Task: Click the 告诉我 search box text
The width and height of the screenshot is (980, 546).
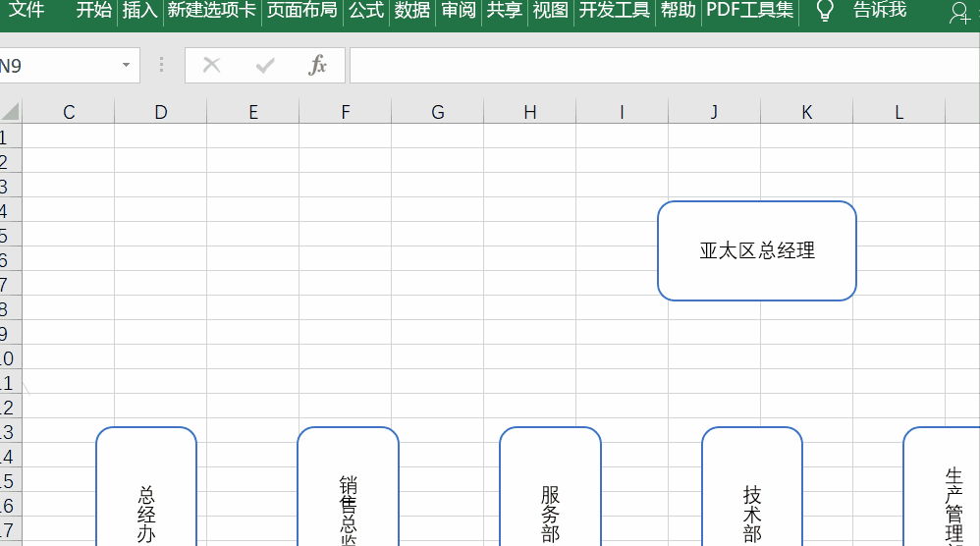Action: pos(880,10)
